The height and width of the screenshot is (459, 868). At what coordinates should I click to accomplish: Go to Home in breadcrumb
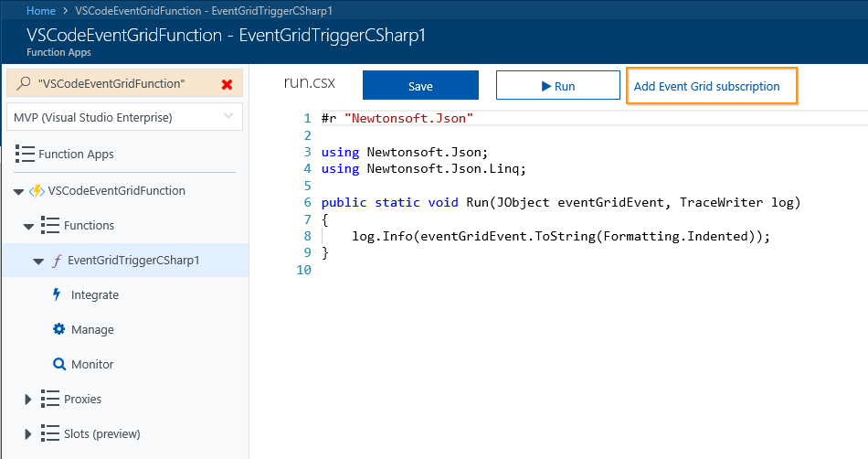click(41, 11)
